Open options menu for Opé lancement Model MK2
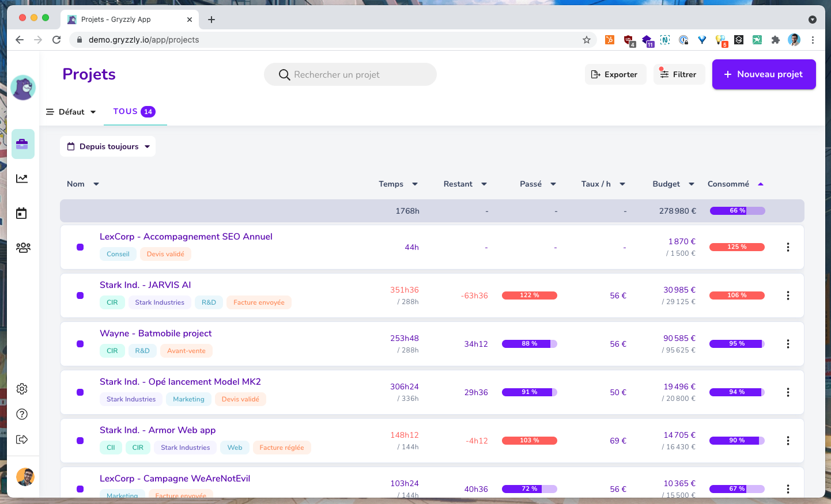Viewport: 831px width, 504px height. [x=788, y=392]
